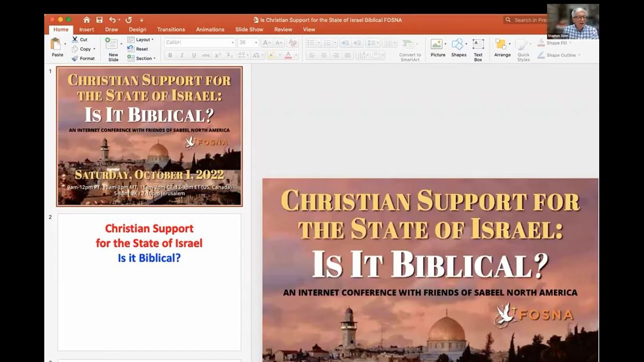Select the Format painter brush
The width and height of the screenshot is (644, 362).
point(75,58)
